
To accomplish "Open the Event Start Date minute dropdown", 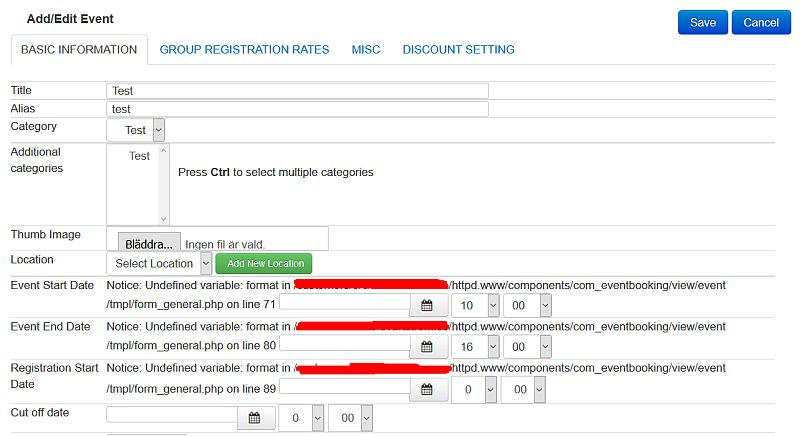I will 526,305.
